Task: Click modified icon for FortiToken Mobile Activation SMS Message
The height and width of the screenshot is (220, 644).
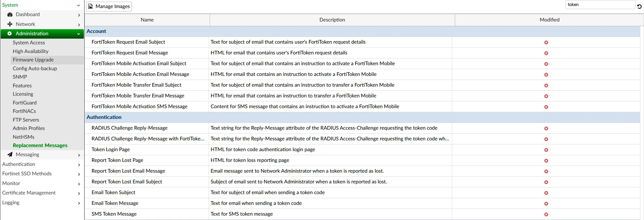Action: 546,107
